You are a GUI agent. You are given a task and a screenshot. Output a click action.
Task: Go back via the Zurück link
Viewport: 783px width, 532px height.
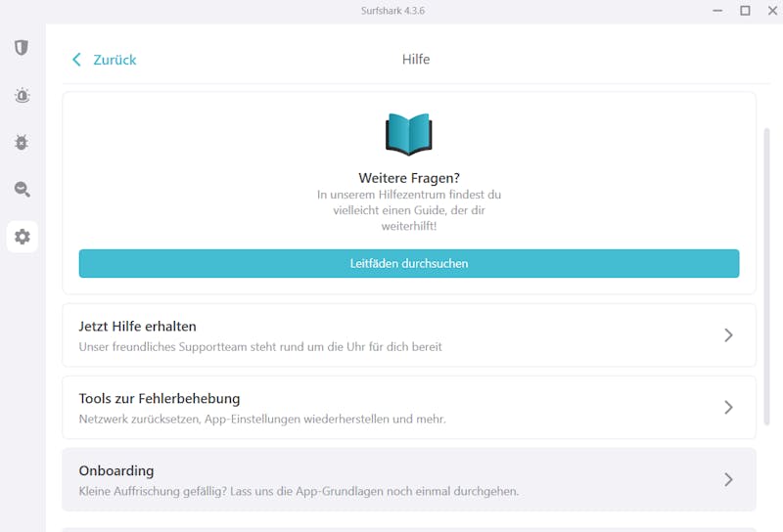coord(115,60)
